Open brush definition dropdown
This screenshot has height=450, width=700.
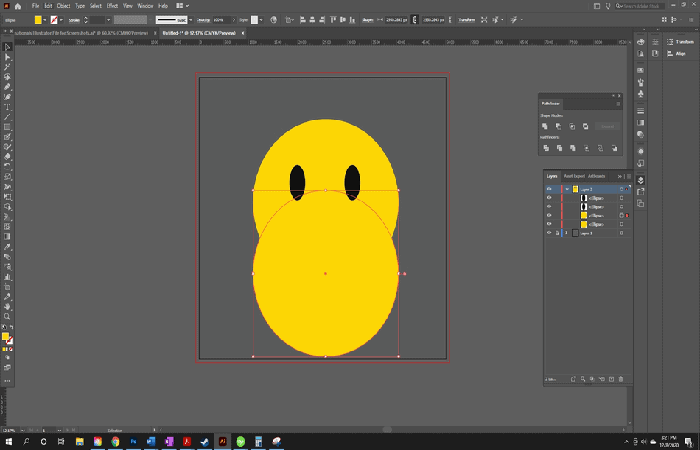tap(191, 20)
